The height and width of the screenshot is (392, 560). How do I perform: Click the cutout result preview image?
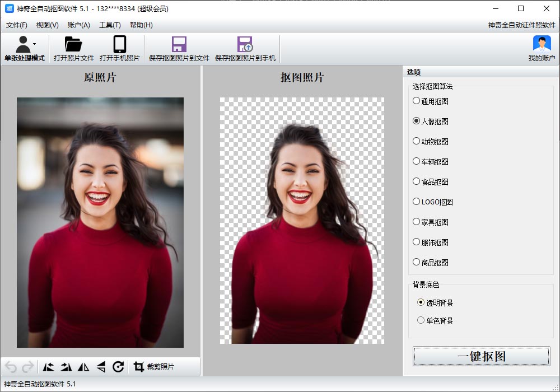pos(302,221)
